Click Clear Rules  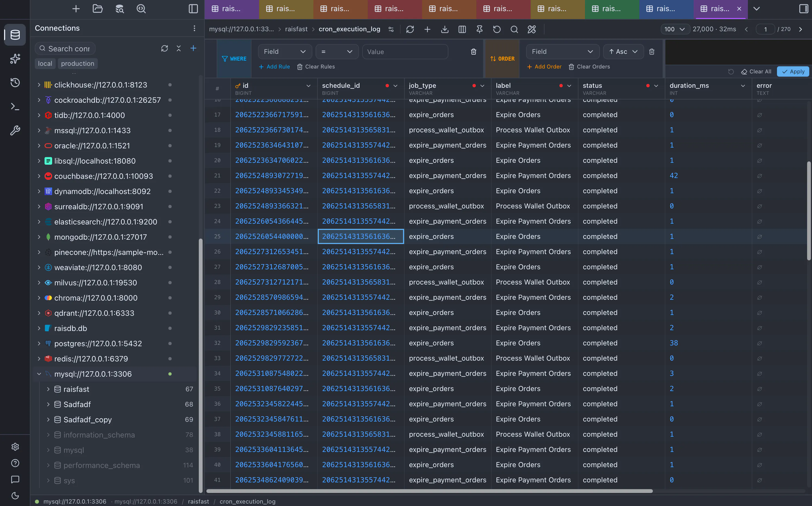pos(316,67)
